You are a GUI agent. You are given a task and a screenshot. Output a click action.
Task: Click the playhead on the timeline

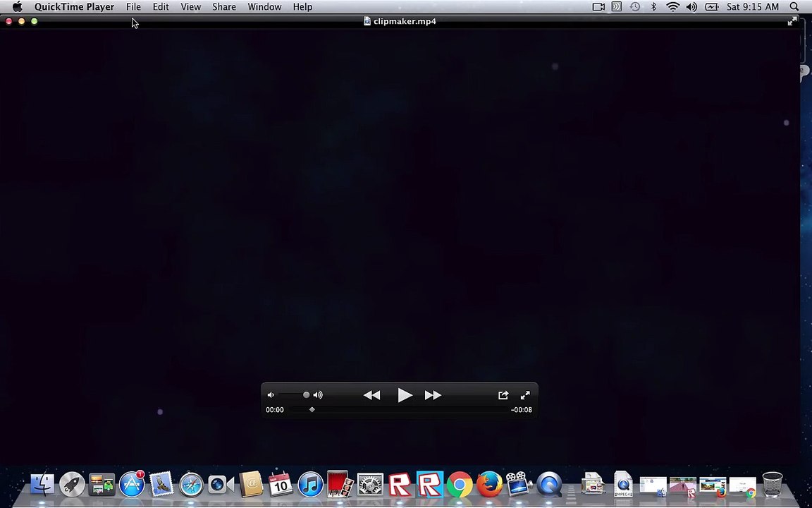(312, 409)
